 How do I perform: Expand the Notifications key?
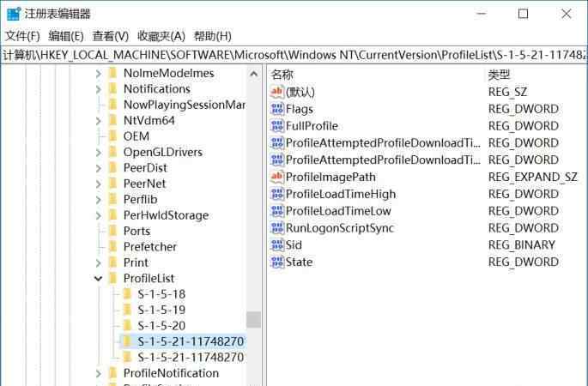[98, 89]
